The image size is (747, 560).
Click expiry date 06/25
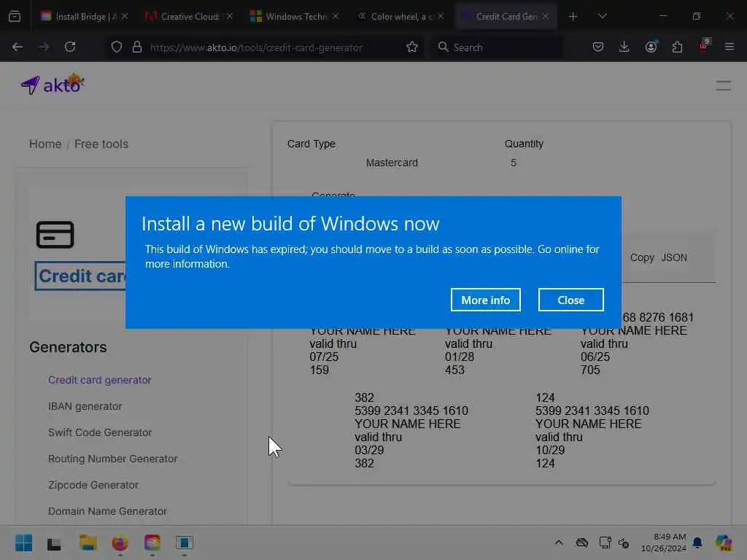click(595, 357)
